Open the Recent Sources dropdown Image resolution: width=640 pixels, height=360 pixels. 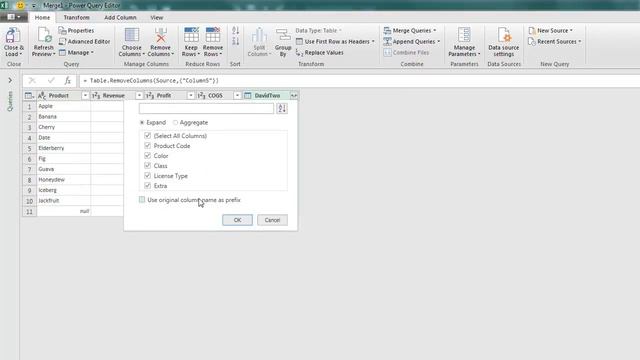[x=555, y=42]
